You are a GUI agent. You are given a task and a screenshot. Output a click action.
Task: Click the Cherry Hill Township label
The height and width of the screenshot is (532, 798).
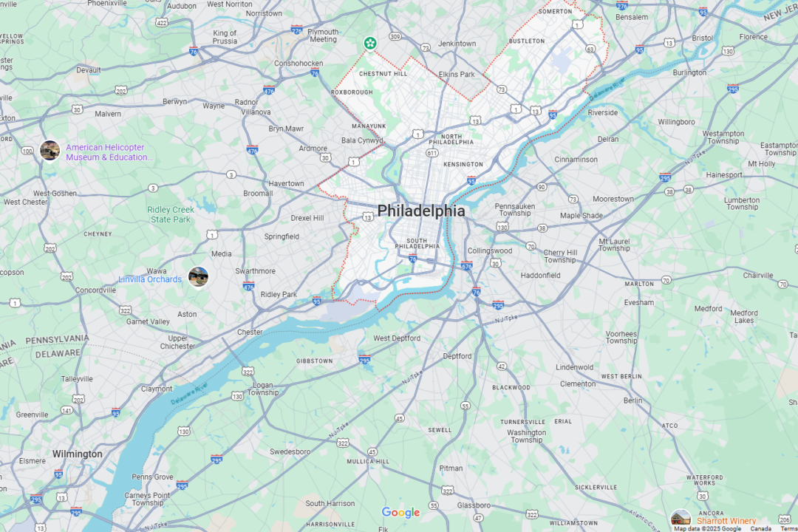coord(560,256)
